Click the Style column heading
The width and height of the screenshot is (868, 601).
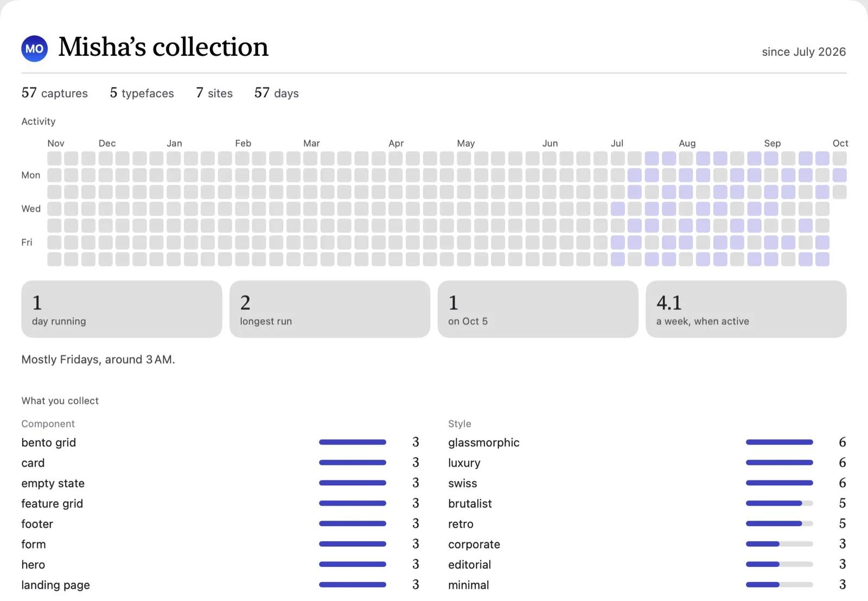coord(459,423)
